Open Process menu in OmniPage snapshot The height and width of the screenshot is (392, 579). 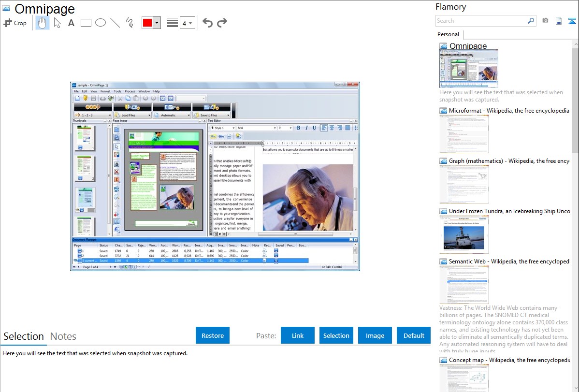click(x=130, y=91)
